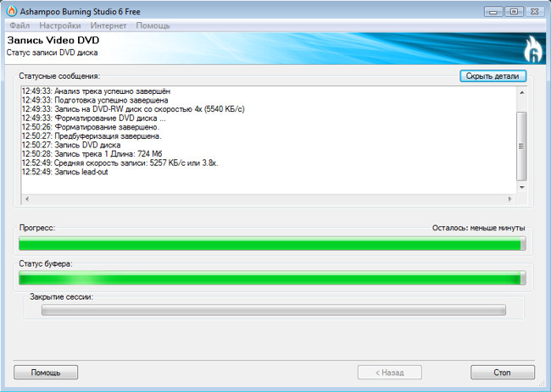Screen dimensions: 551x392
Task: Click the Прогресс progress bar
Action: point(272,244)
